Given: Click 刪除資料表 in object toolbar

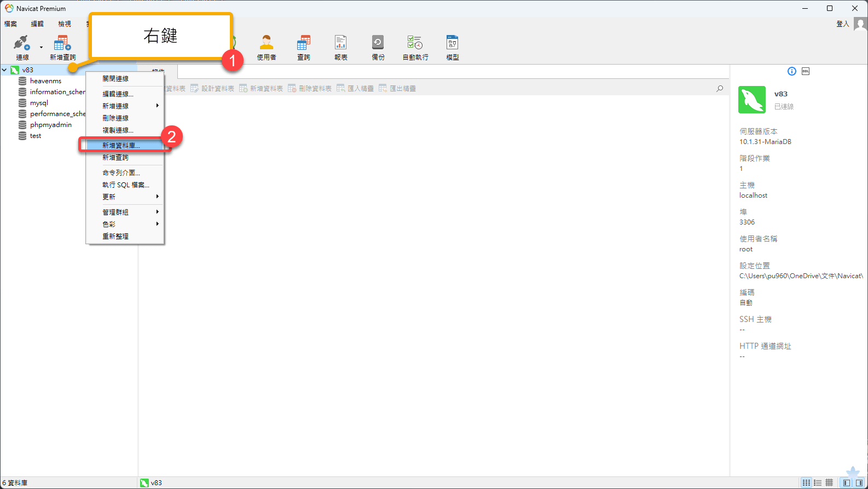Looking at the screenshot, I should point(310,89).
